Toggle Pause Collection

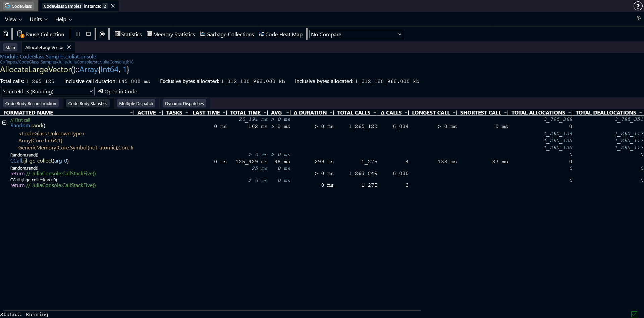click(41, 34)
